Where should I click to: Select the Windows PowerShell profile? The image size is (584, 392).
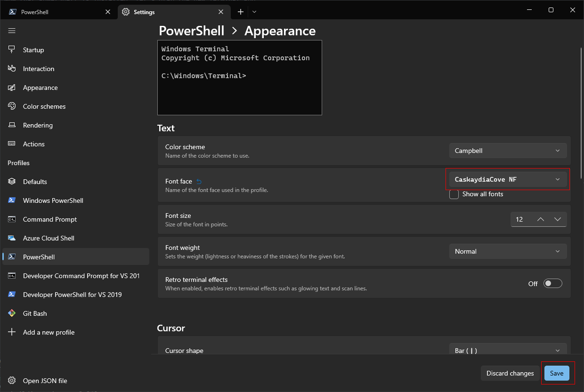[76, 200]
